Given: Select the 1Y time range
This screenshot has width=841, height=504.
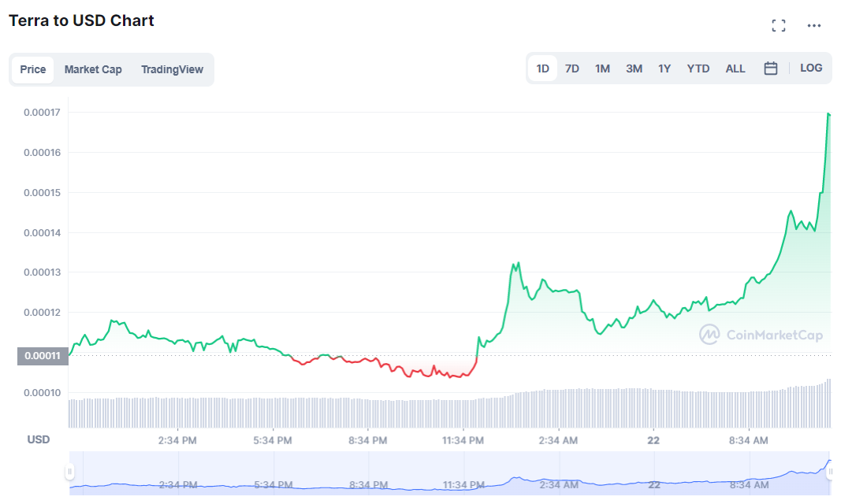Looking at the screenshot, I should click(x=664, y=69).
